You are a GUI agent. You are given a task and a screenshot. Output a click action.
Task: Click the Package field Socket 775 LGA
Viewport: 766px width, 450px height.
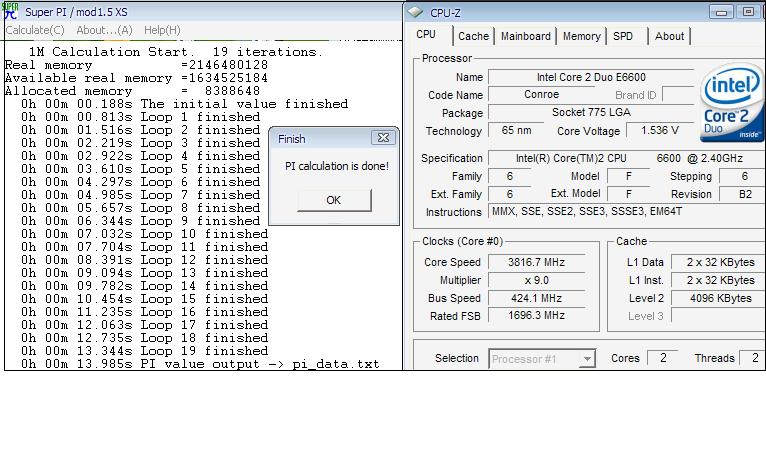[591, 112]
